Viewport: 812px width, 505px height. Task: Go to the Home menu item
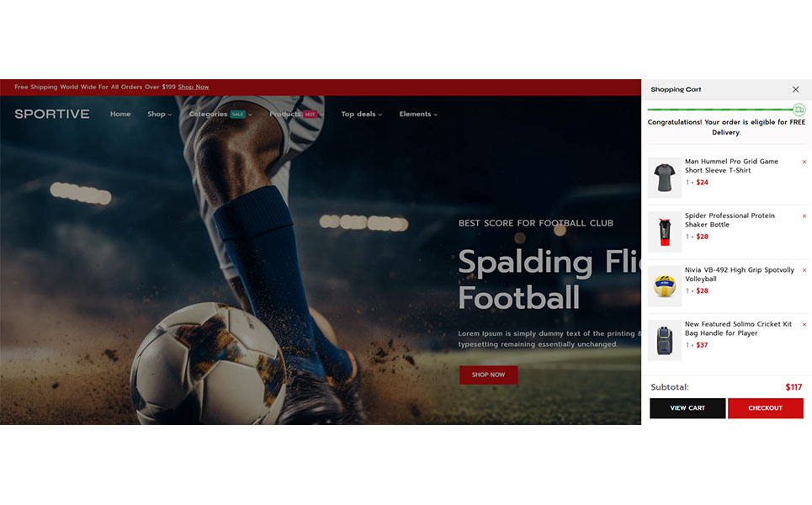(x=120, y=114)
